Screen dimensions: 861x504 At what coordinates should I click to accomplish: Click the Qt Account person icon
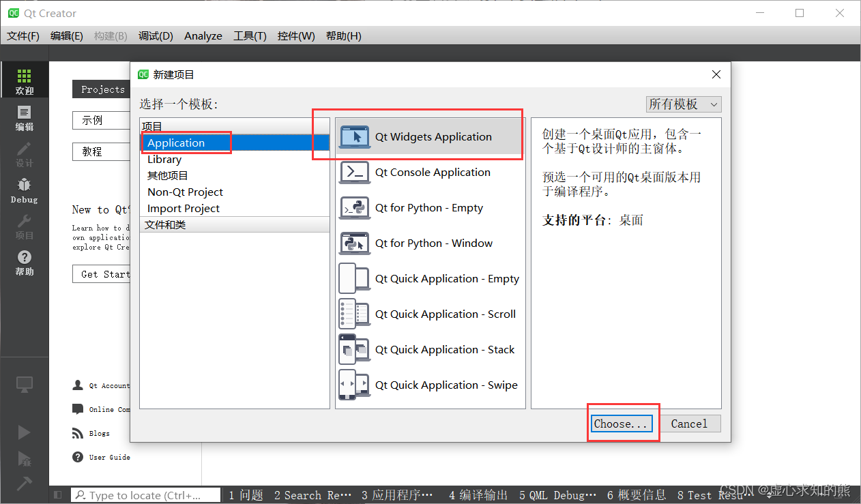[78, 385]
